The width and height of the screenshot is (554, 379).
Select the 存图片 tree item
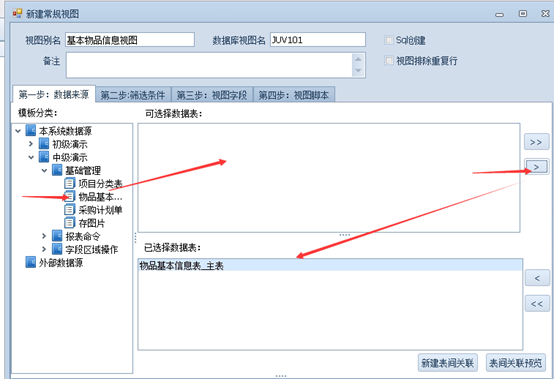(92, 223)
